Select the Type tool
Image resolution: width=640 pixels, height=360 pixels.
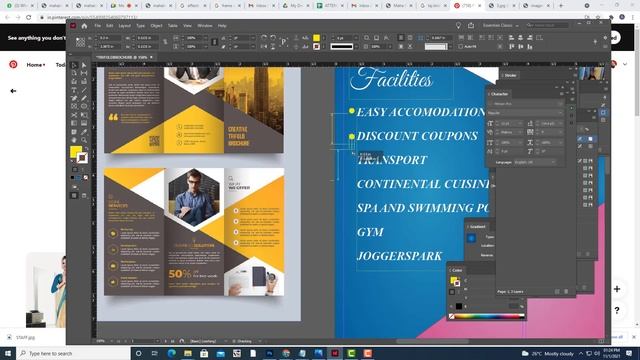pos(74,90)
